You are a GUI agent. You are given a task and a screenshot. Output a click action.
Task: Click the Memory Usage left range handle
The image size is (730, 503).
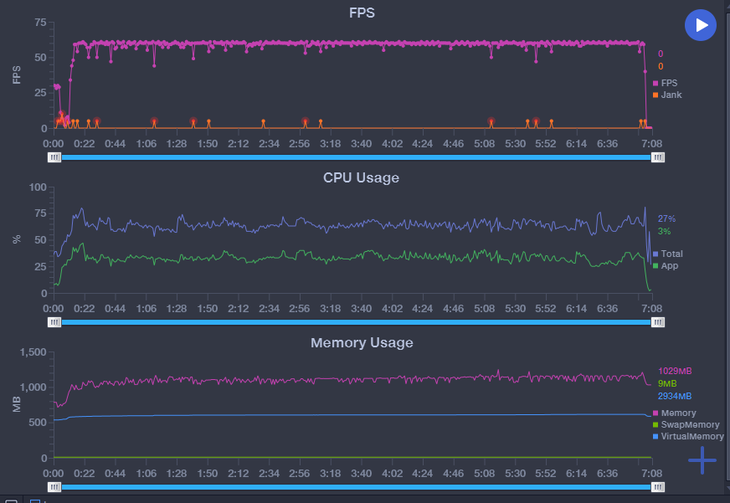(x=55, y=487)
